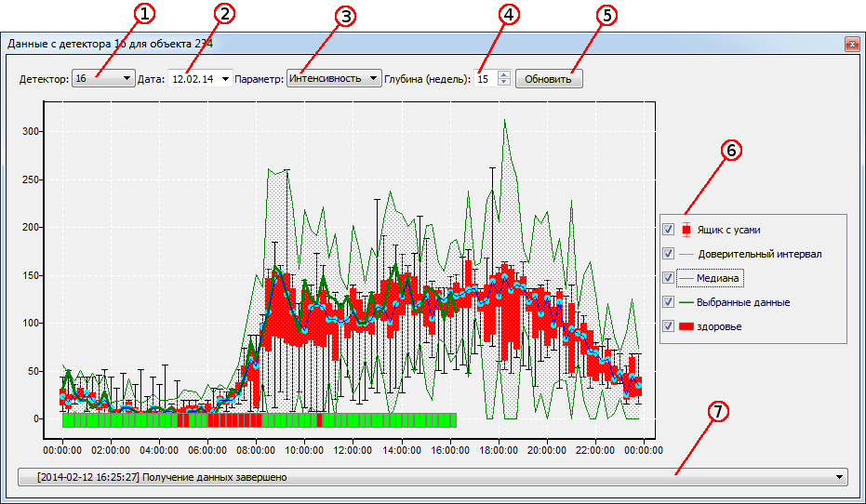
Task: Click the thin green line icon of Доверительный интервал
Action: coord(686,254)
